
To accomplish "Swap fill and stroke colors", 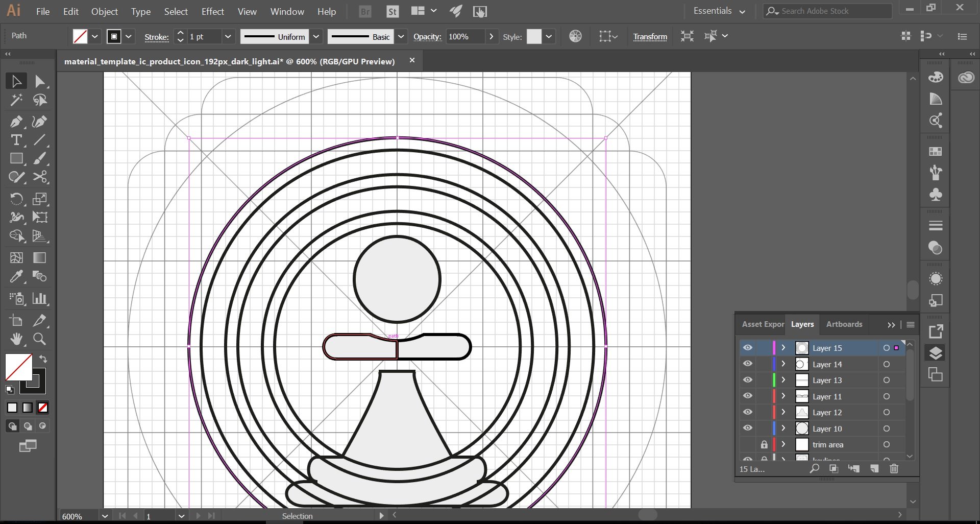I will 43,359.
